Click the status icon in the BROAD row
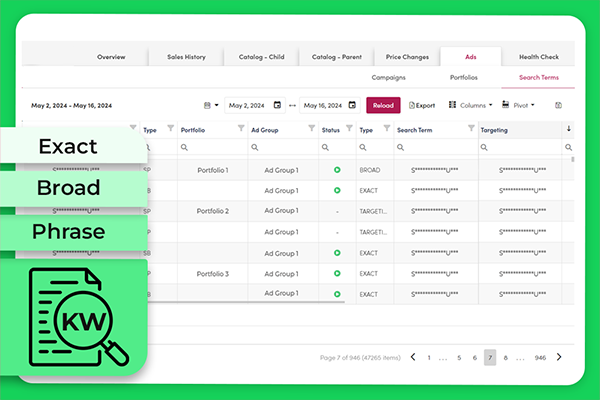Screen dimensions: 600x400 (x=337, y=170)
